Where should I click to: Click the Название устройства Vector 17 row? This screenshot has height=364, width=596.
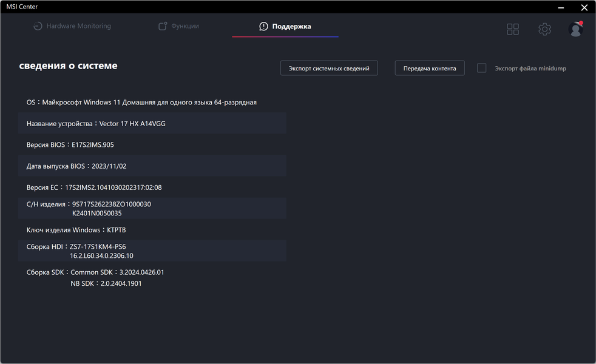pyautogui.click(x=152, y=123)
